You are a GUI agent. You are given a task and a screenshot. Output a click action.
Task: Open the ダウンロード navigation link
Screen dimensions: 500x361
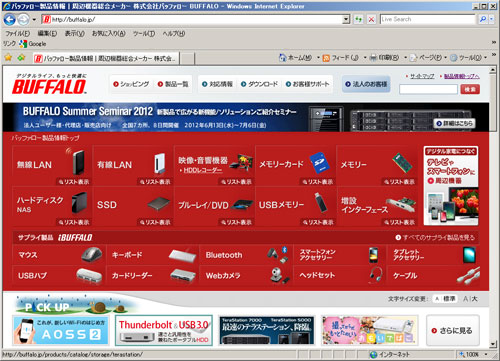click(x=259, y=84)
